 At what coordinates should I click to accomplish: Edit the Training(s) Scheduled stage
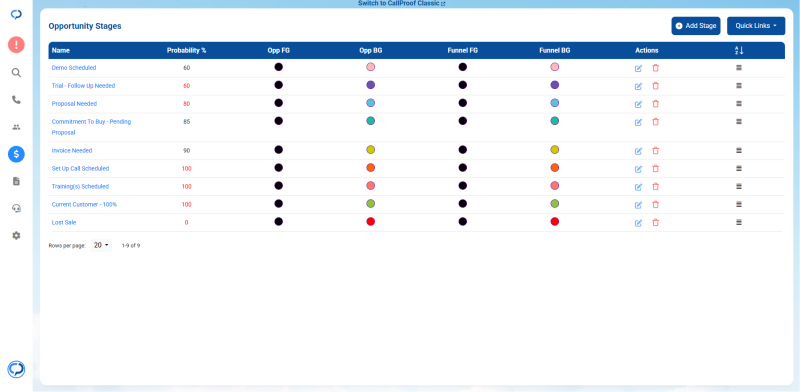pos(638,187)
